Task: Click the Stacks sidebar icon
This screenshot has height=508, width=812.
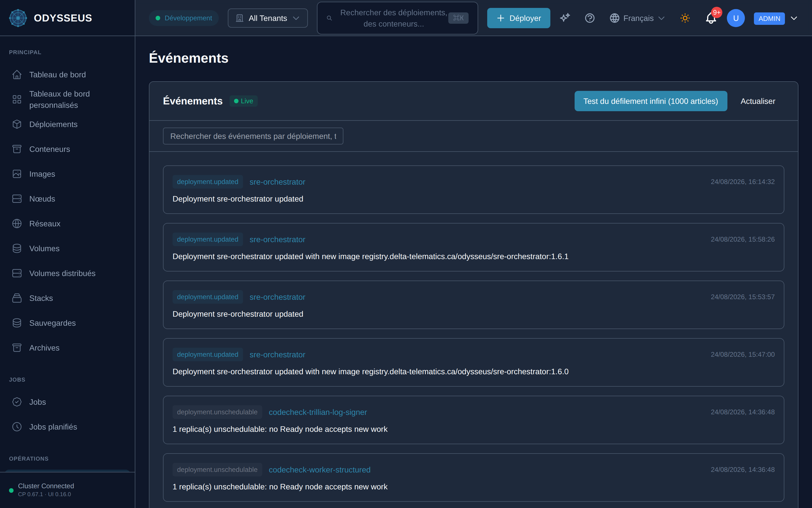Action: (17, 298)
